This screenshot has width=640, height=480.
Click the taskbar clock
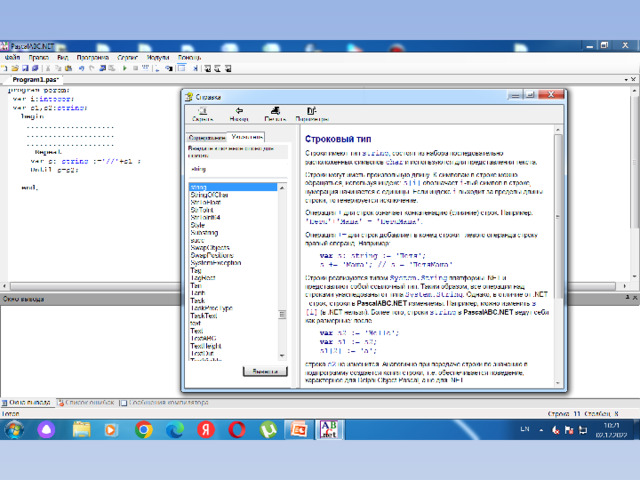point(611,430)
